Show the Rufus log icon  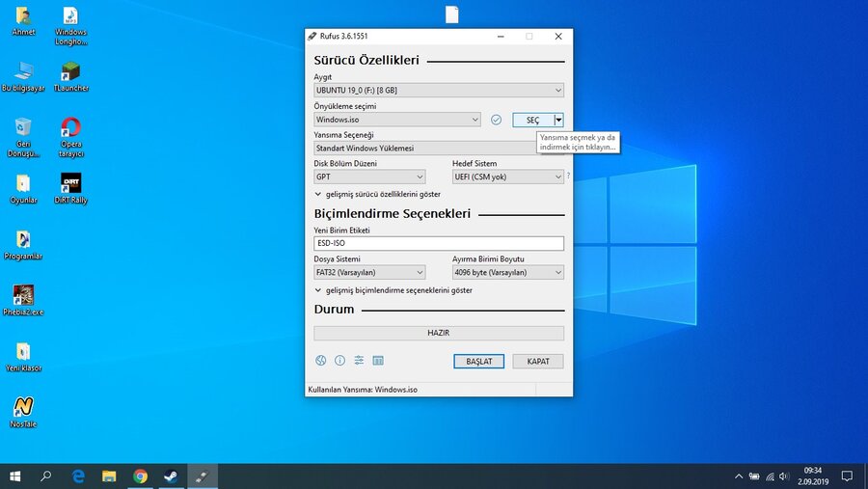pos(378,361)
